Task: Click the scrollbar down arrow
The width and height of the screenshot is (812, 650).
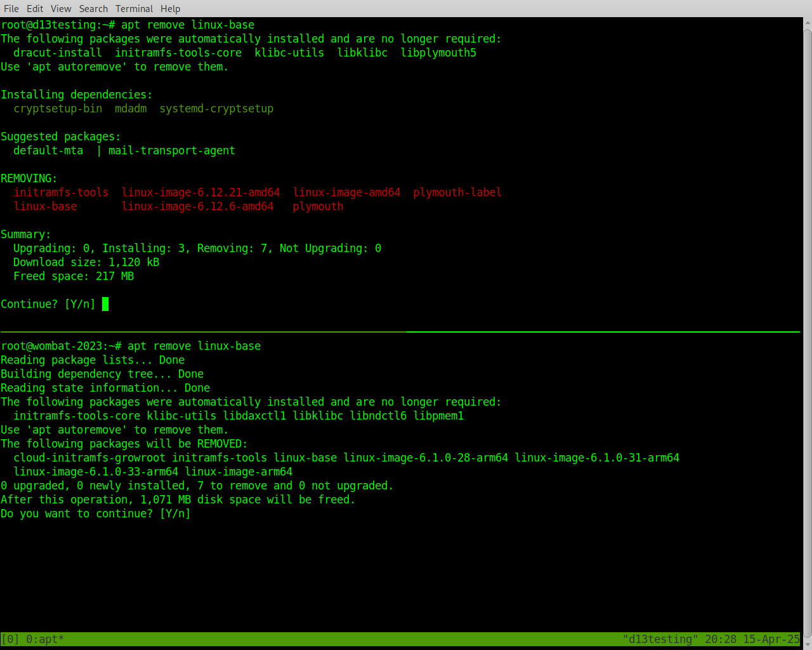Action: click(807, 644)
